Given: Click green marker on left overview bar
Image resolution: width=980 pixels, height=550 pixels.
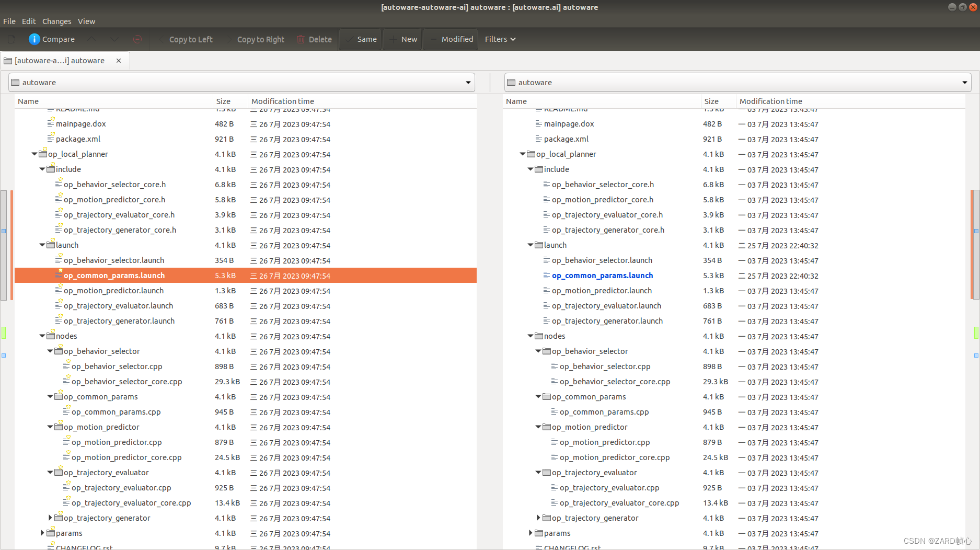Looking at the screenshot, I should click(x=4, y=333).
